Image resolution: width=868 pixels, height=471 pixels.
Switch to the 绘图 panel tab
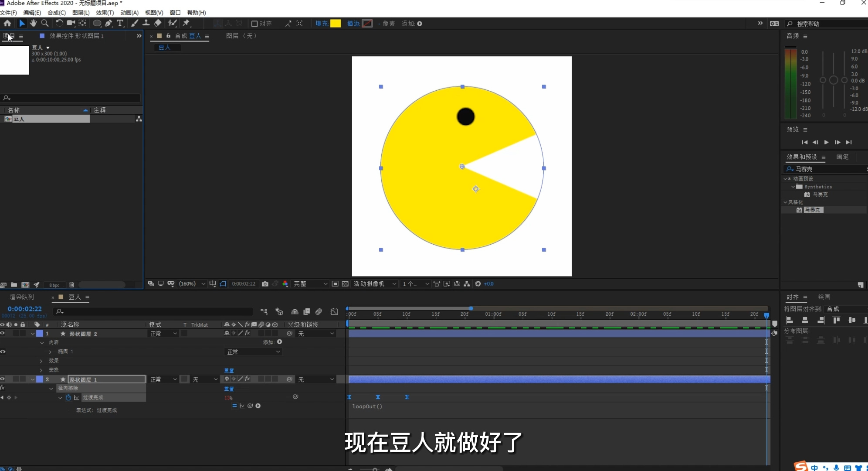pyautogui.click(x=824, y=297)
